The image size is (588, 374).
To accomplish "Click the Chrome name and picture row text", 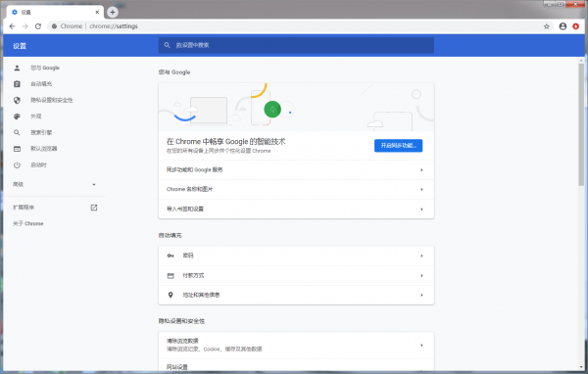I will pos(189,189).
